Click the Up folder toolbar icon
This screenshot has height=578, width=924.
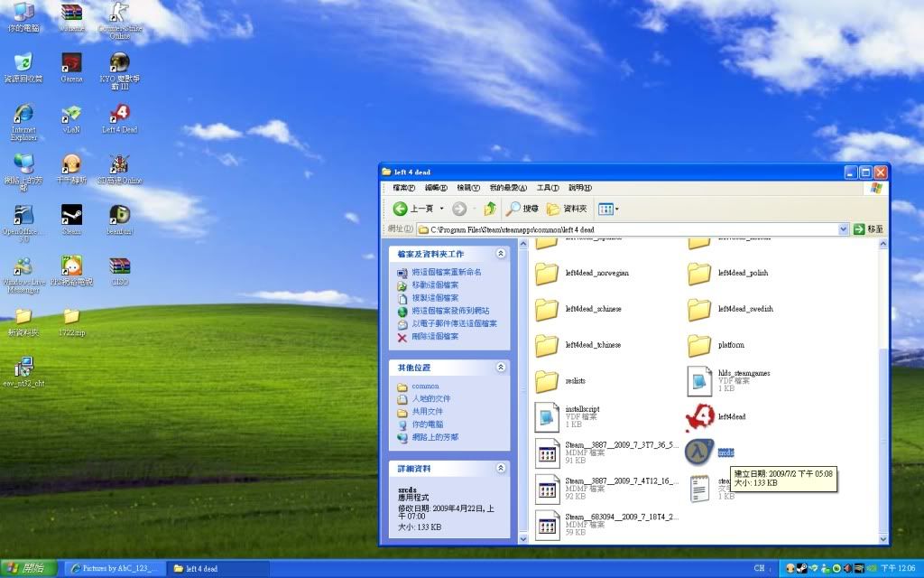(490, 209)
